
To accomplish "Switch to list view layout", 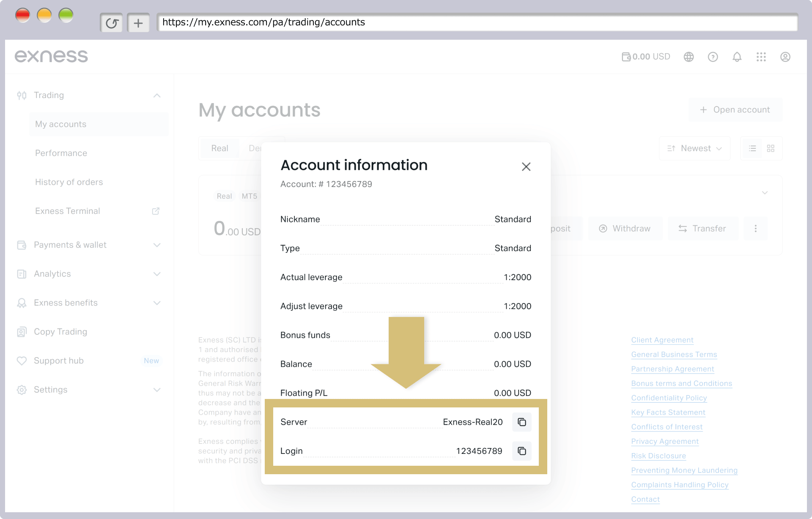I will 752,148.
